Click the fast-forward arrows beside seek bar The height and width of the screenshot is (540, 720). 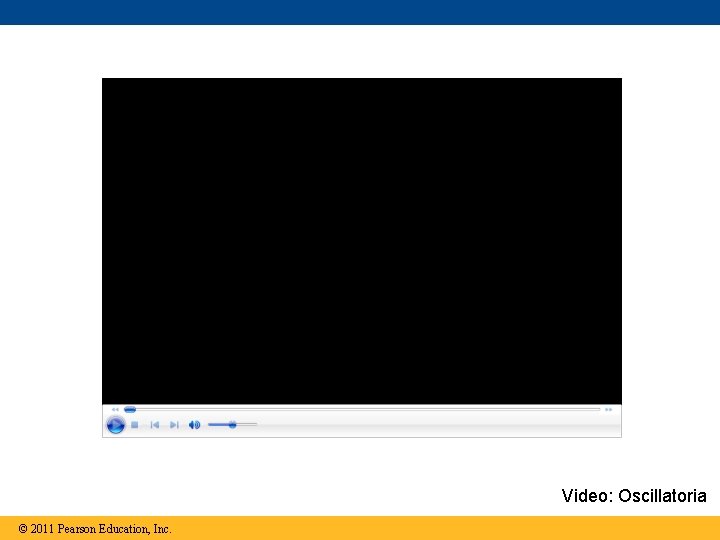[x=608, y=409]
